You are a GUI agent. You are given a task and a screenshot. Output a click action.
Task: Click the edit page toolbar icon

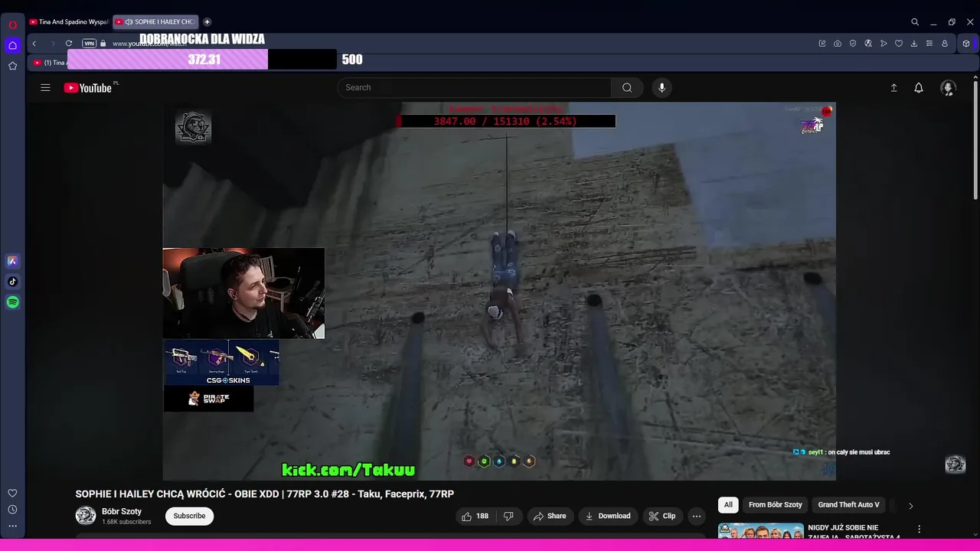(x=822, y=44)
